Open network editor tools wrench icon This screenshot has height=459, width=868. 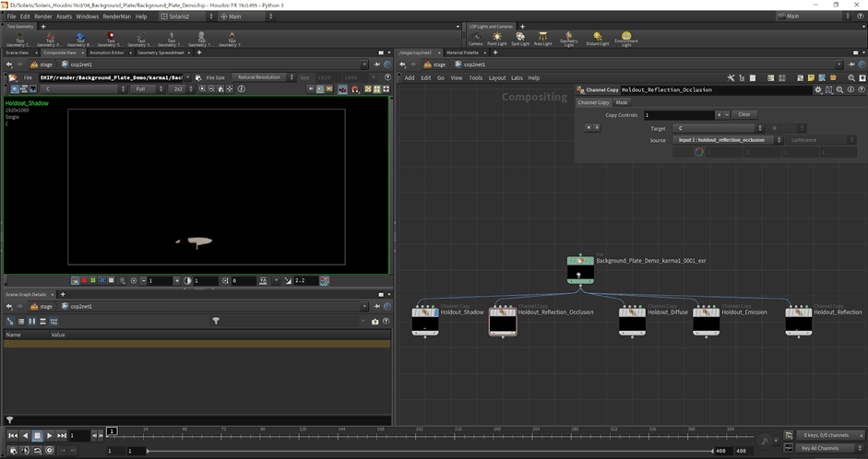click(x=731, y=78)
